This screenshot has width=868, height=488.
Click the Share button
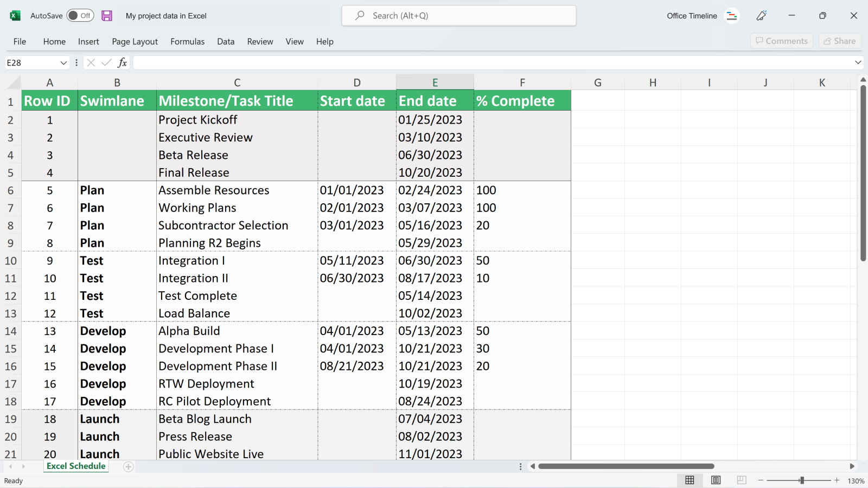tap(839, 41)
